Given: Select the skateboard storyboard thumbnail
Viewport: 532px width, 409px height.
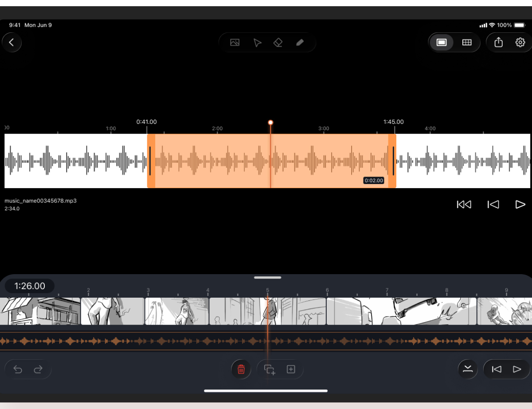Looking at the screenshot, I should (x=401, y=311).
